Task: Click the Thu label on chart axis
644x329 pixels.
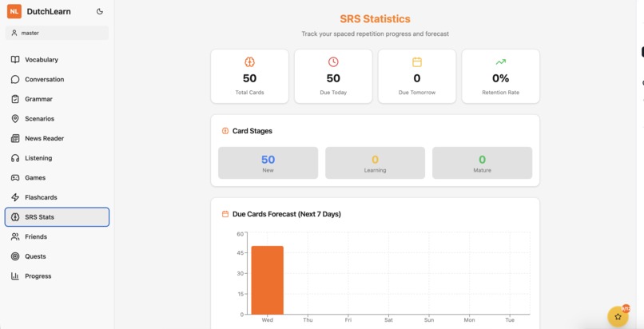Action: pyautogui.click(x=308, y=320)
